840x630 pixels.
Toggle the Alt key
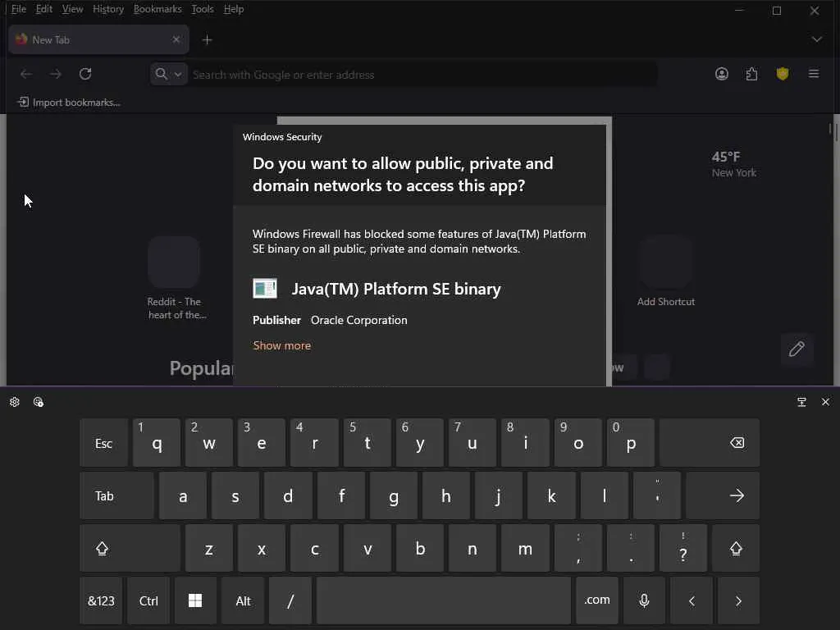[243, 600]
